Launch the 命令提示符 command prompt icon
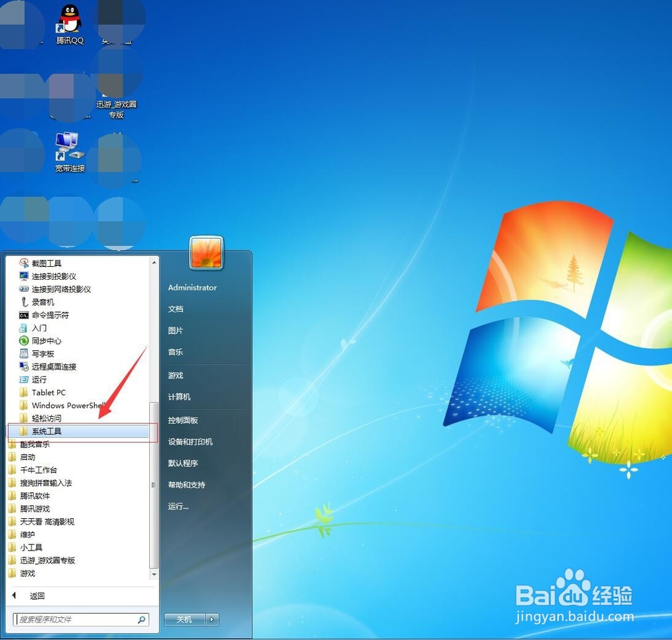Screen dimensions: 672x640 tap(24, 315)
